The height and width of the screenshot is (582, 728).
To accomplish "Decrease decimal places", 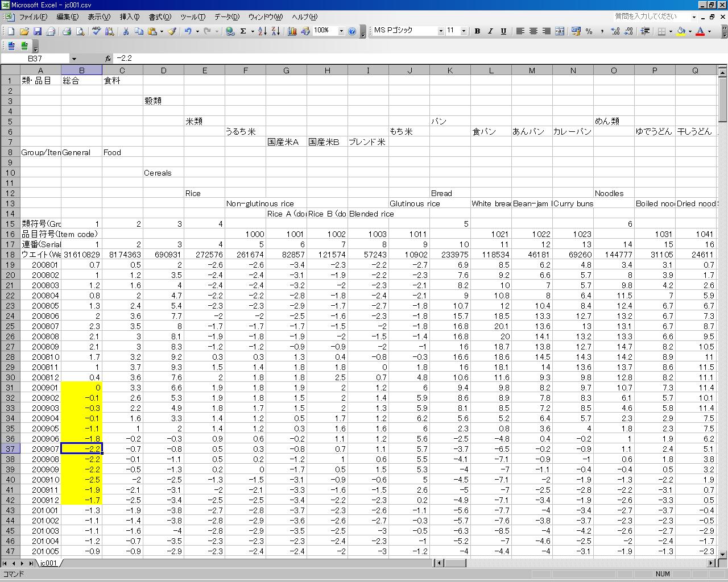I will tap(628, 31).
